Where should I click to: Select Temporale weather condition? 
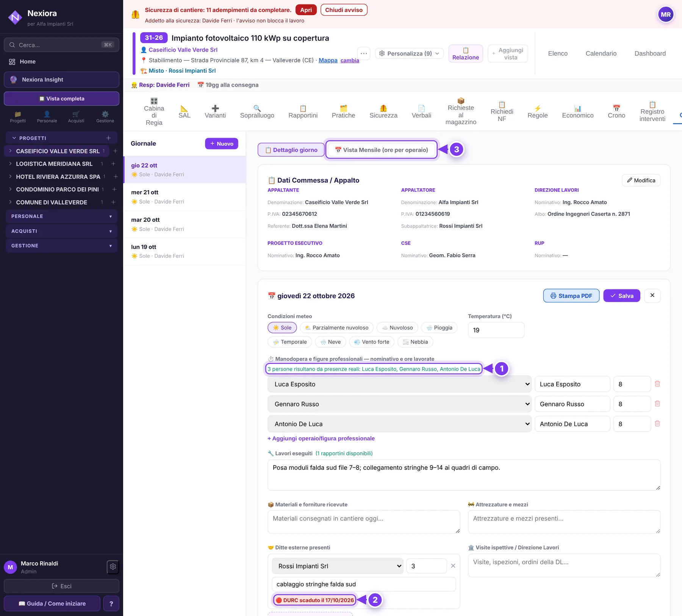[x=289, y=342]
